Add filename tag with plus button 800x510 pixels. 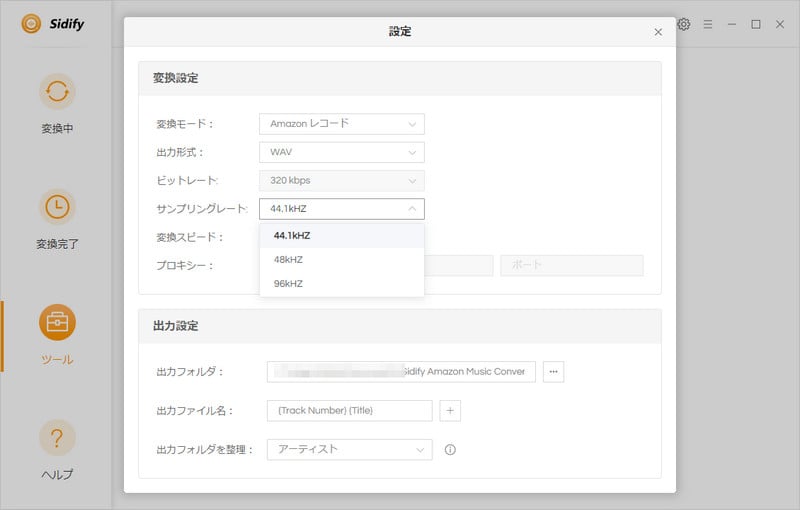(450, 411)
